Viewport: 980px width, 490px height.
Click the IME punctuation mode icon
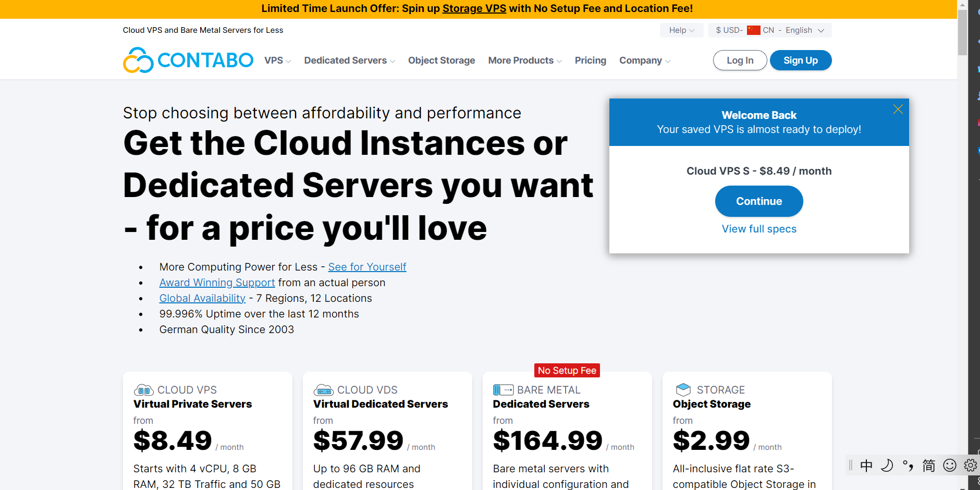point(908,465)
